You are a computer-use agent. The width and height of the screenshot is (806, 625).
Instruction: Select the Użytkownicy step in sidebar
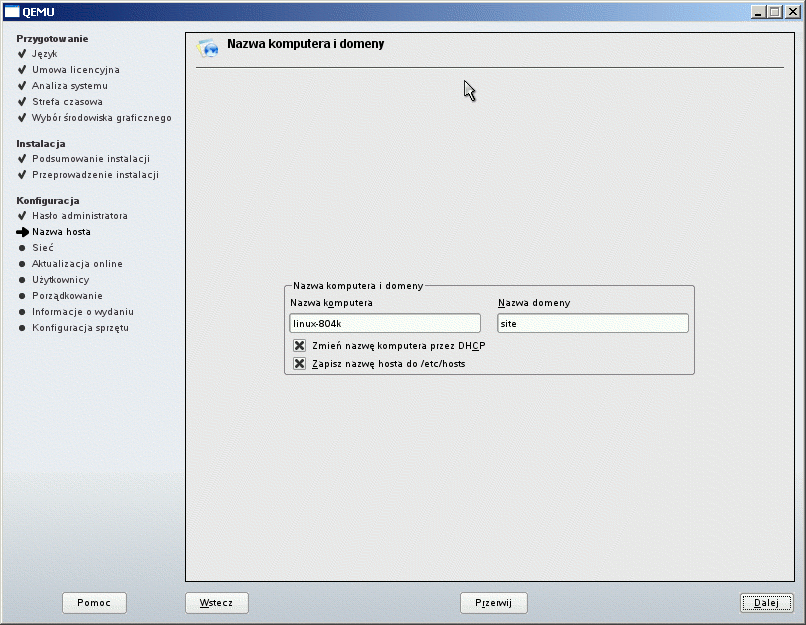(x=60, y=280)
